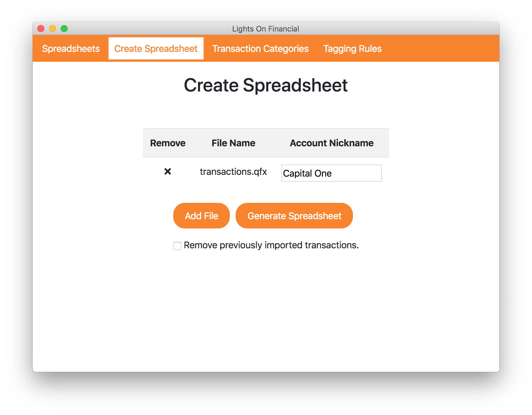532x415 pixels.
Task: Click the green zoom button in the title bar
Action: point(64,29)
